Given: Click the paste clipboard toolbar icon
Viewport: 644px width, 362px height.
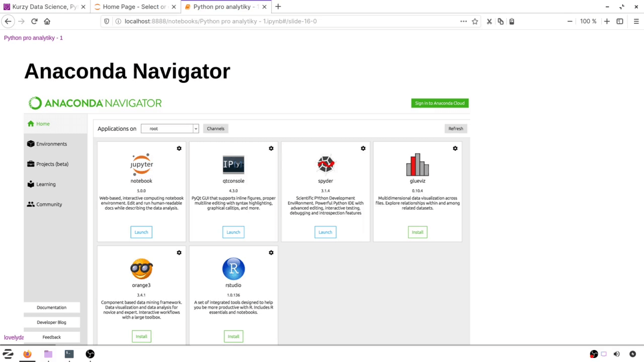Looking at the screenshot, I should [x=512, y=21].
